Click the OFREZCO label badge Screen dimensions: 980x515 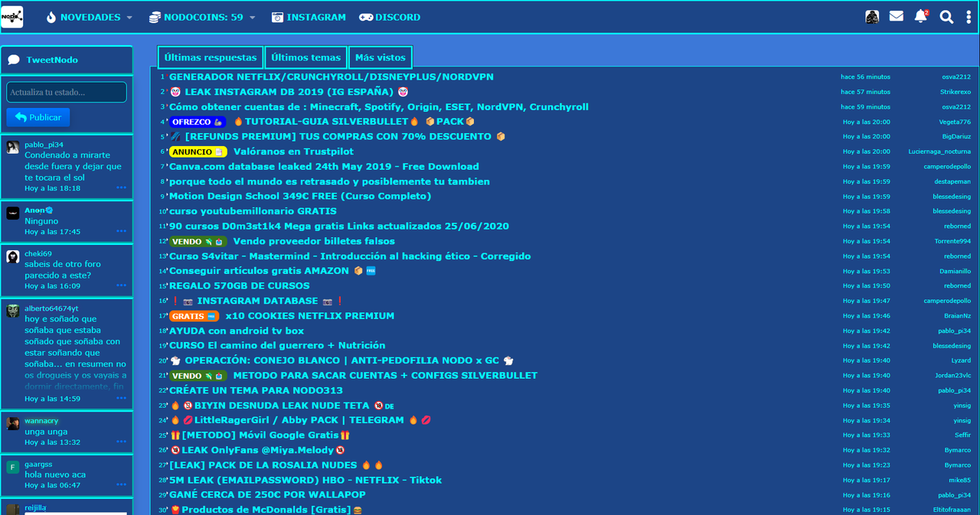click(x=197, y=122)
